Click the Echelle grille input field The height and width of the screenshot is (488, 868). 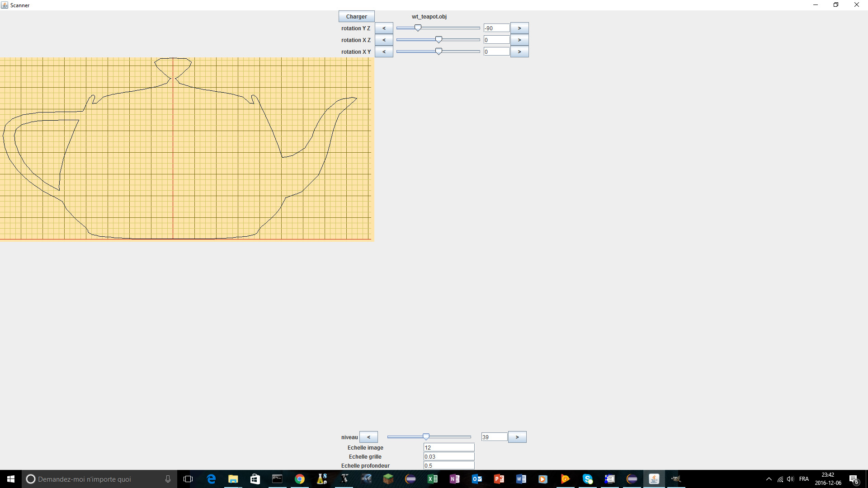[x=449, y=456]
